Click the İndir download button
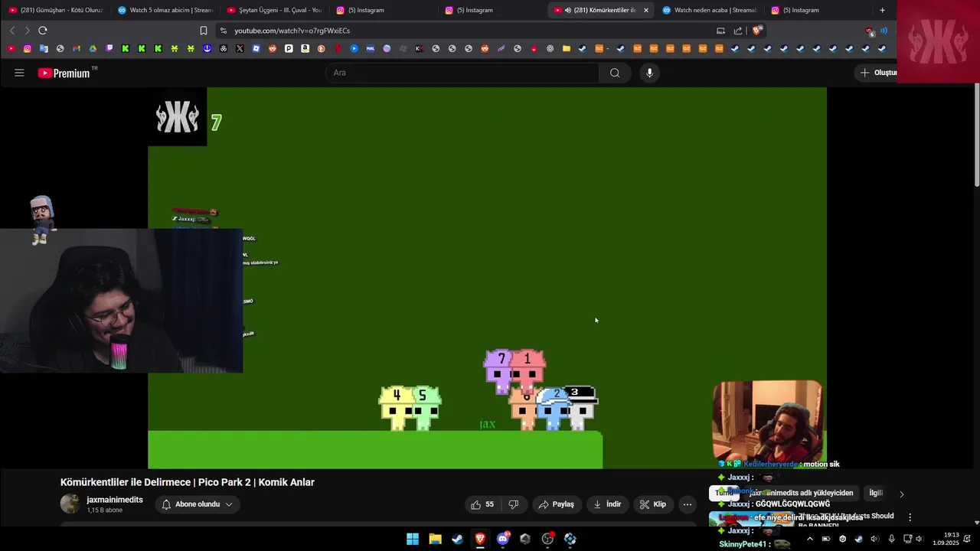980x551 pixels. 607,504
